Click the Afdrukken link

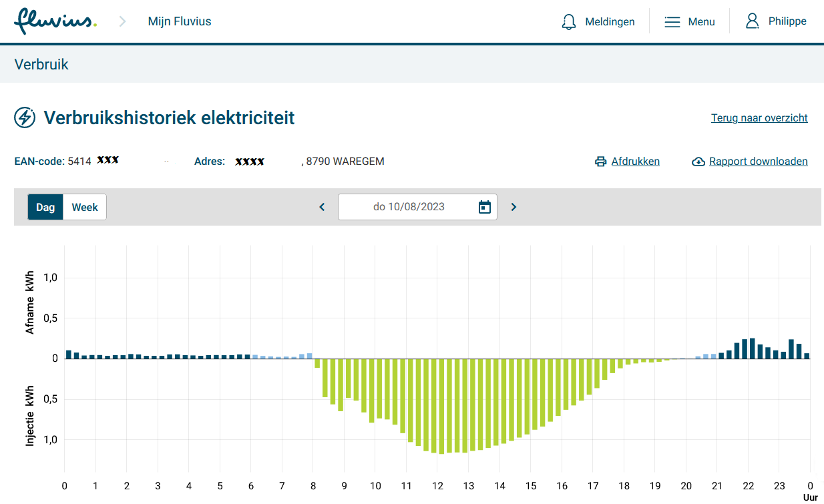click(635, 162)
